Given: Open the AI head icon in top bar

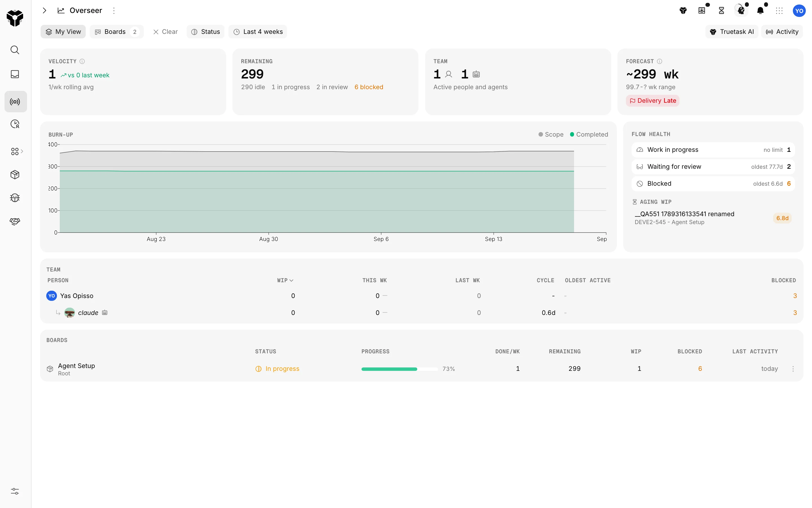Looking at the screenshot, I should [x=741, y=11].
